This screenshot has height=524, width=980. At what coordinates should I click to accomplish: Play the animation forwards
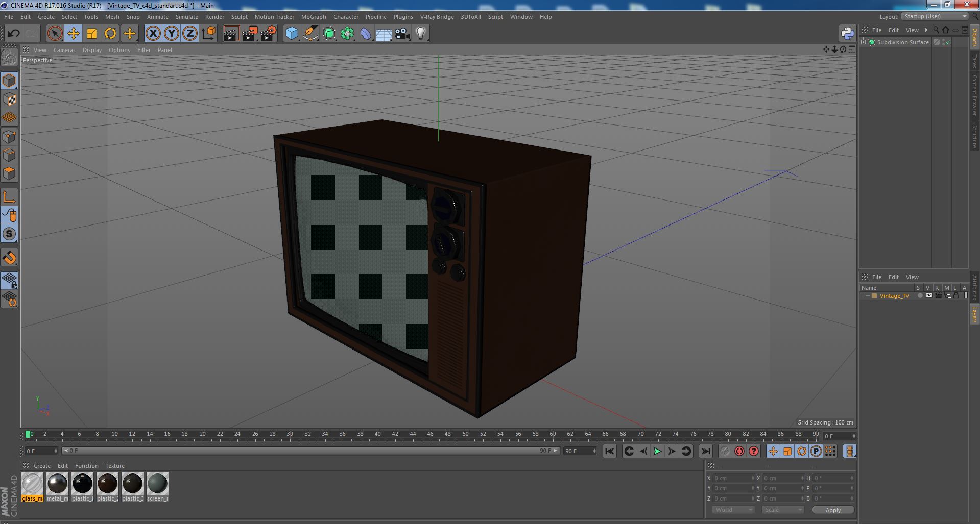tap(658, 451)
